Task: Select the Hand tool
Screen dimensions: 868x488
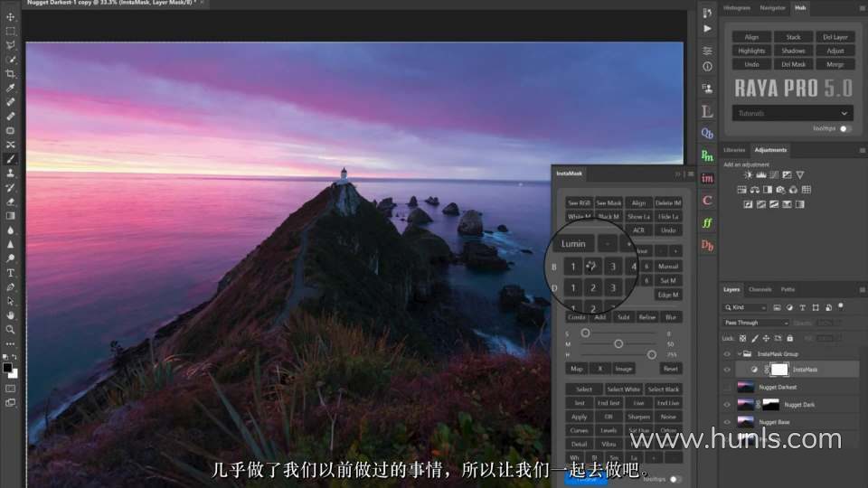Action: click(x=11, y=315)
